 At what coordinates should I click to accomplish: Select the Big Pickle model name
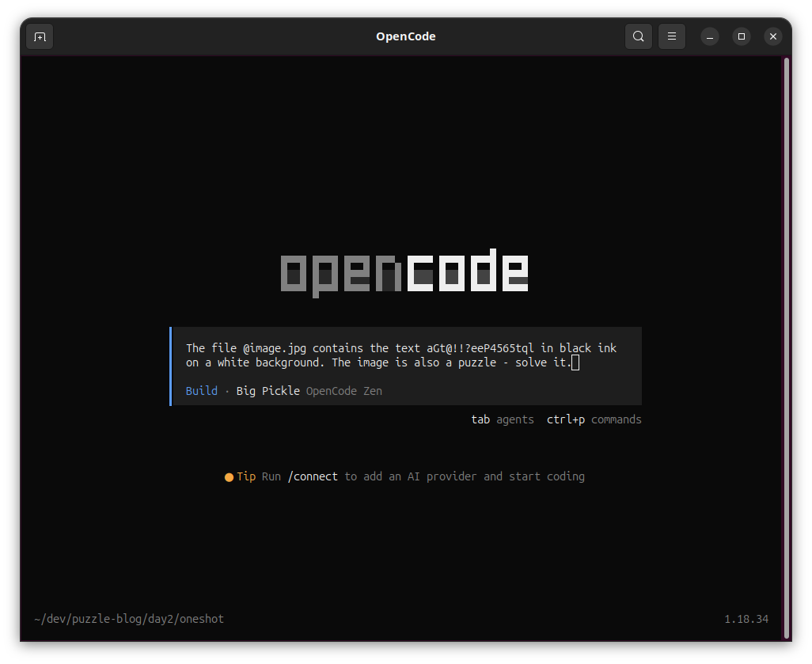[x=268, y=391]
